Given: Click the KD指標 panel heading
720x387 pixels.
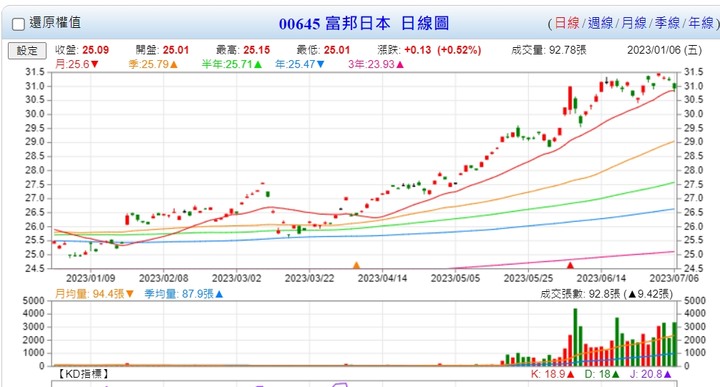Looking at the screenshot, I should (82, 374).
